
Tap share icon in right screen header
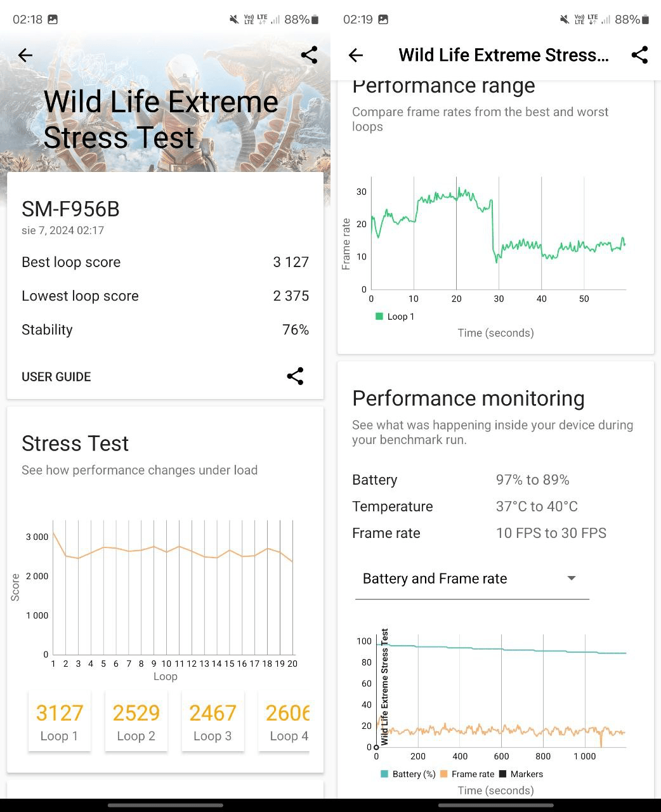639,55
